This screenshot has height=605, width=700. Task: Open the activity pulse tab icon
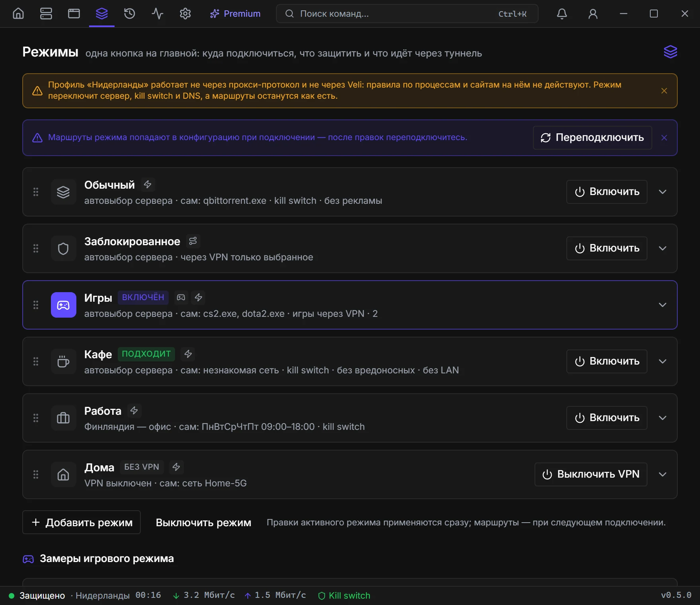[157, 14]
